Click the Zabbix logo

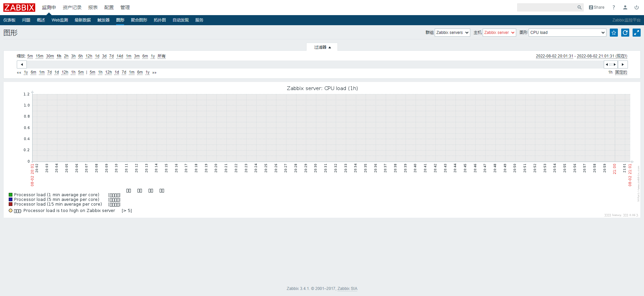pyautogui.click(x=19, y=7)
